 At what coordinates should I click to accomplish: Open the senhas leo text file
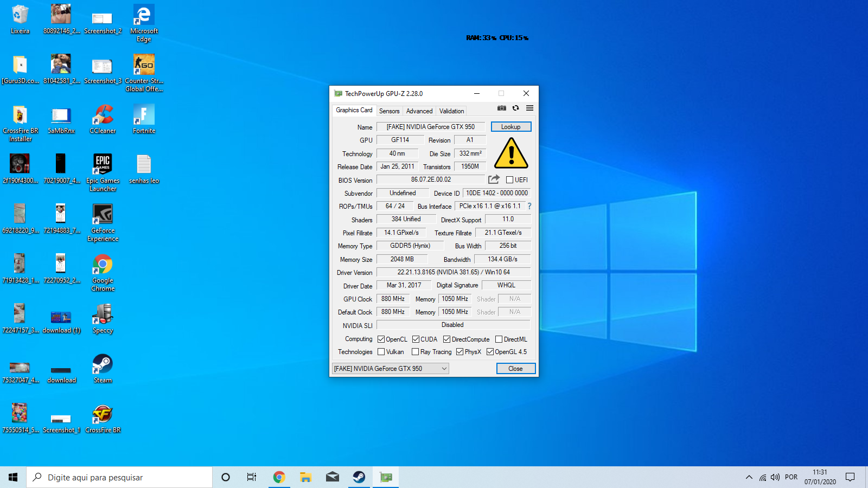point(144,169)
